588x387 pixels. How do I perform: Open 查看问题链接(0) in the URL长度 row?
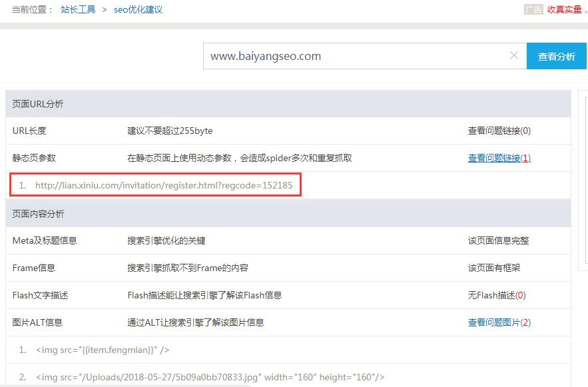click(x=499, y=131)
